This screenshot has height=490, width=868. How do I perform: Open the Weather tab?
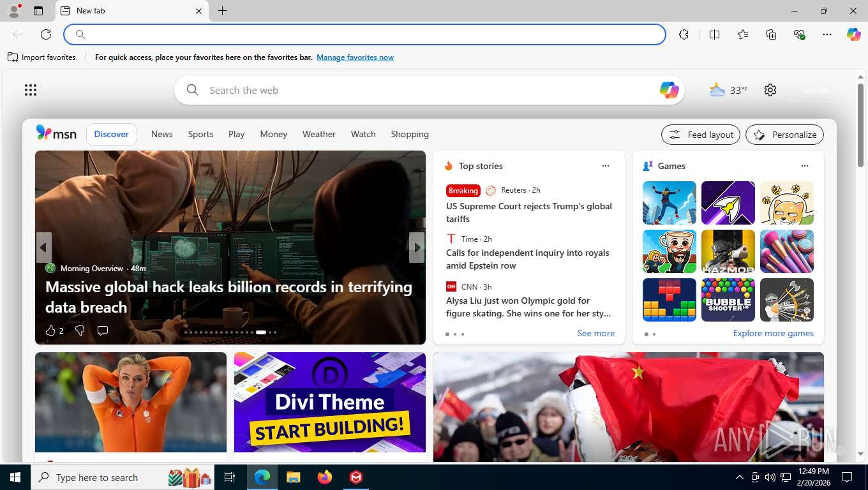coord(319,134)
